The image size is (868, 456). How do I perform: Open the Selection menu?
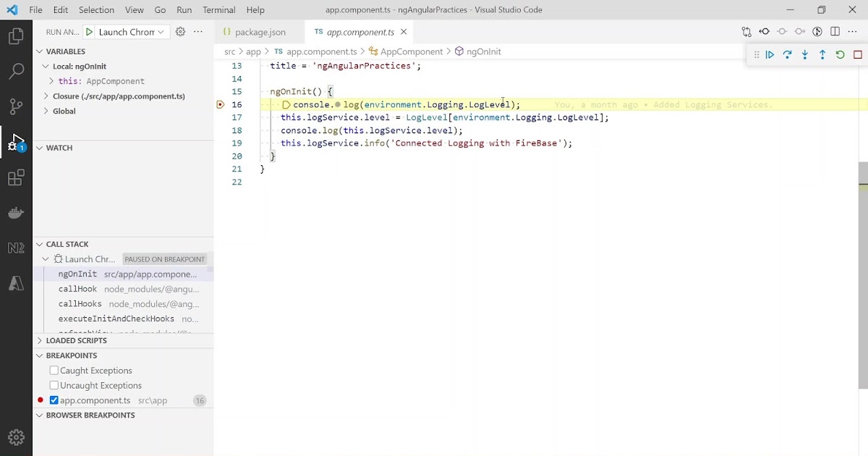96,10
